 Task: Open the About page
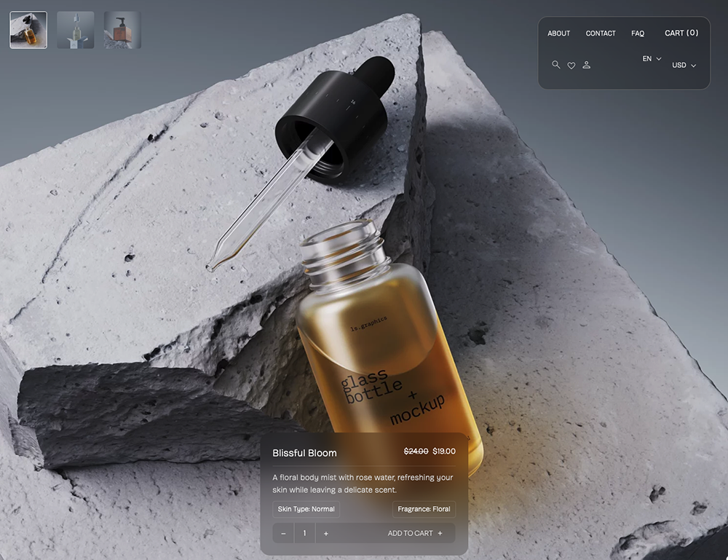[558, 33]
